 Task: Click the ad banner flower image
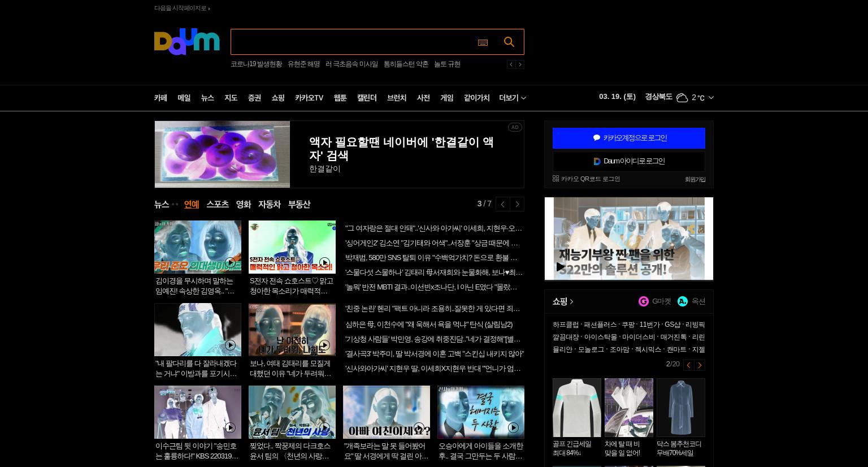(222, 154)
